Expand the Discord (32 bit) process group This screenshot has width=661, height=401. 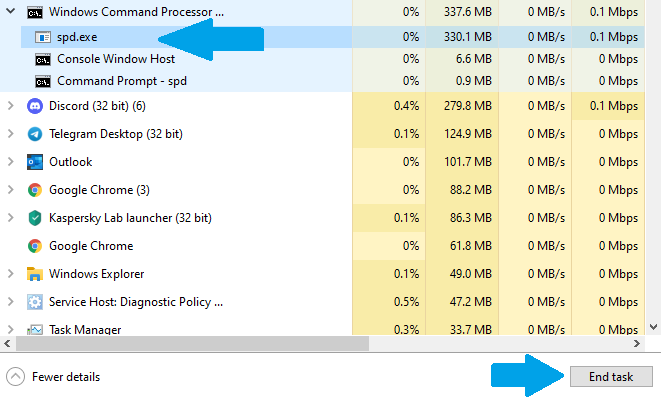coord(11,106)
